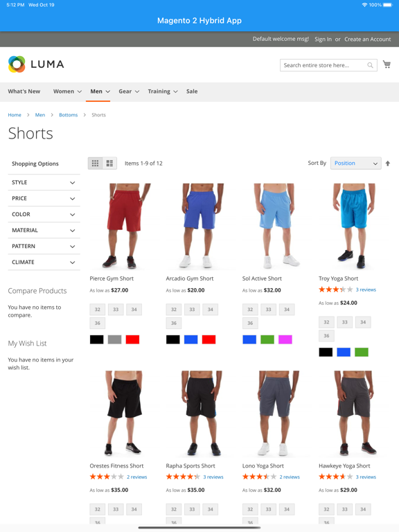
Task: Switch to grid view mode
Action: pyautogui.click(x=96, y=163)
